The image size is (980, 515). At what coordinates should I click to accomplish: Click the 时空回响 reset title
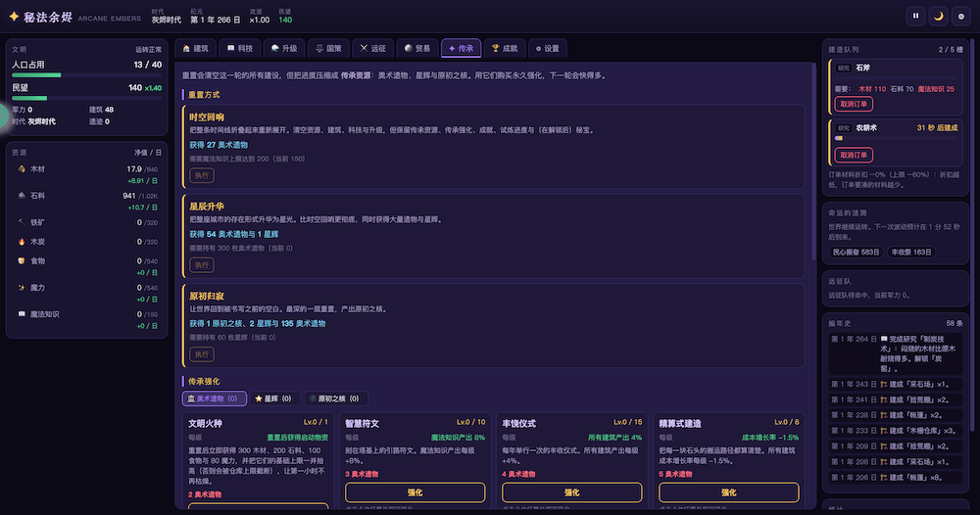pos(206,117)
